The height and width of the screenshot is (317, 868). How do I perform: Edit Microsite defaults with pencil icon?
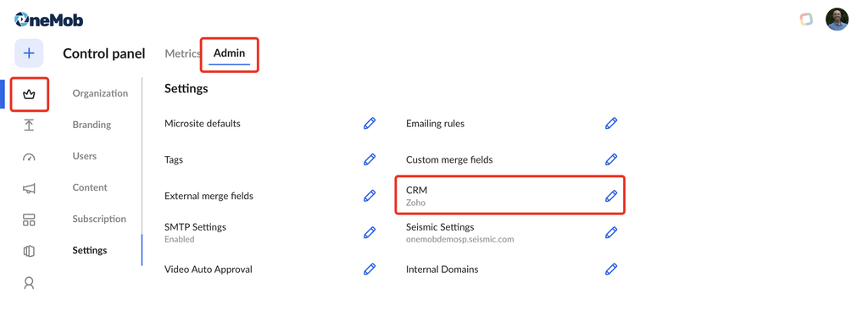click(x=370, y=123)
